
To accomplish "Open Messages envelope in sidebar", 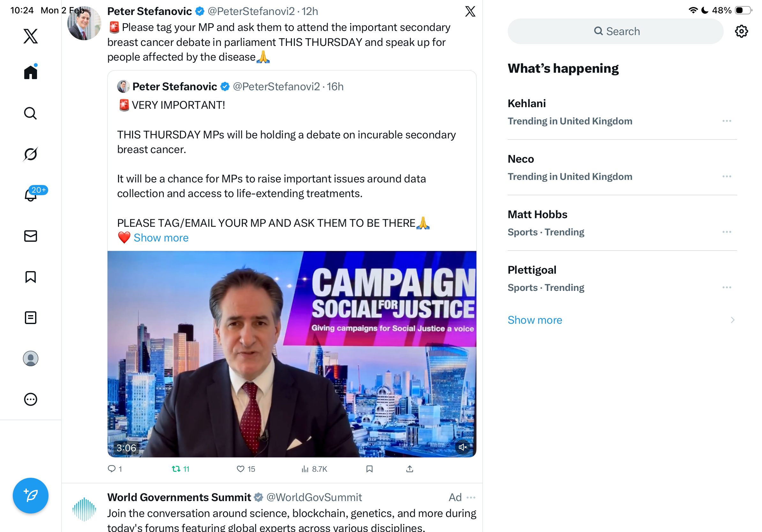I will pos(31,236).
